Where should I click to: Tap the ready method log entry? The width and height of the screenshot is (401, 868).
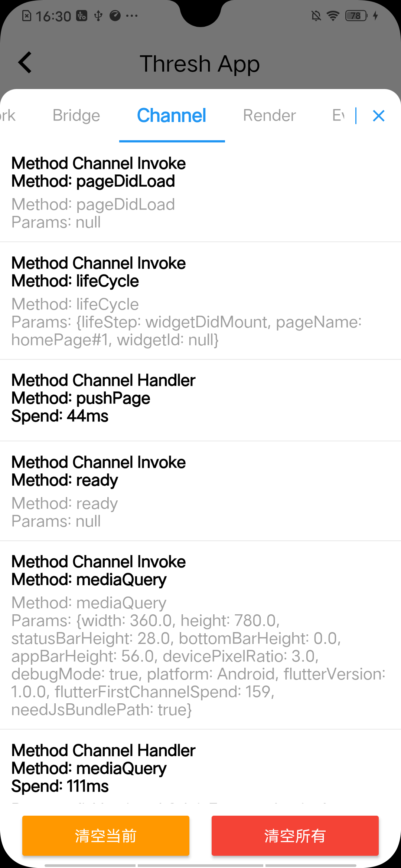[200, 491]
